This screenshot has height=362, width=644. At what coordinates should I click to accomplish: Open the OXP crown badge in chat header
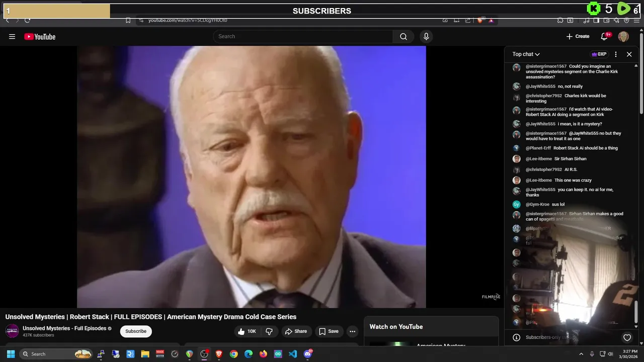(599, 54)
